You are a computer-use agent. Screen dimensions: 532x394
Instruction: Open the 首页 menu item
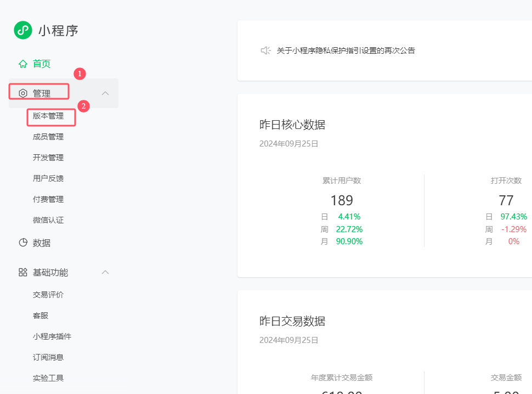[42, 64]
